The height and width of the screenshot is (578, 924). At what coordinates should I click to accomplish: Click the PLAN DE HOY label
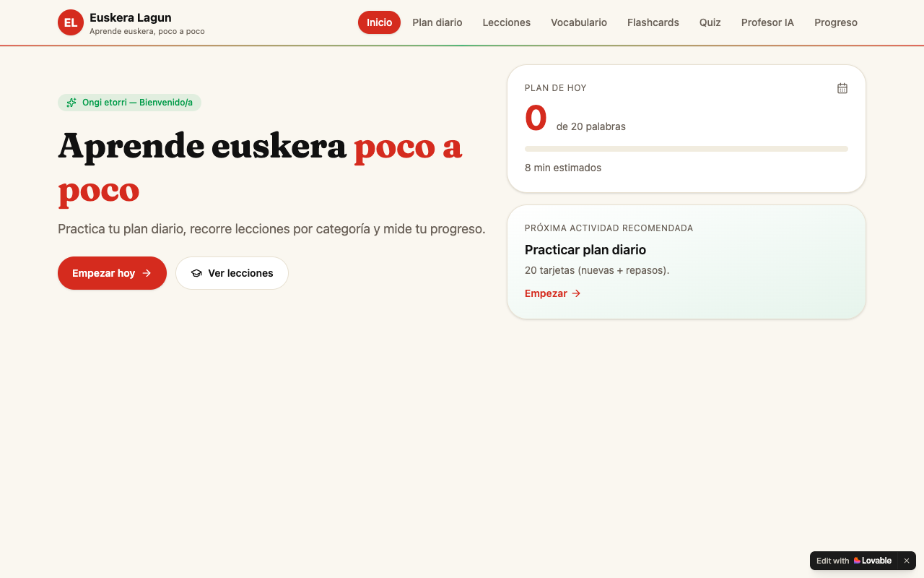pos(556,88)
